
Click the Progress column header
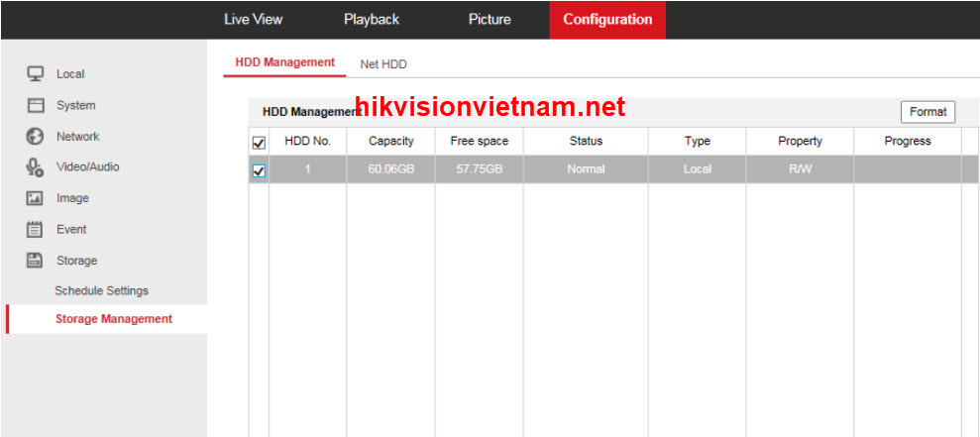(908, 142)
